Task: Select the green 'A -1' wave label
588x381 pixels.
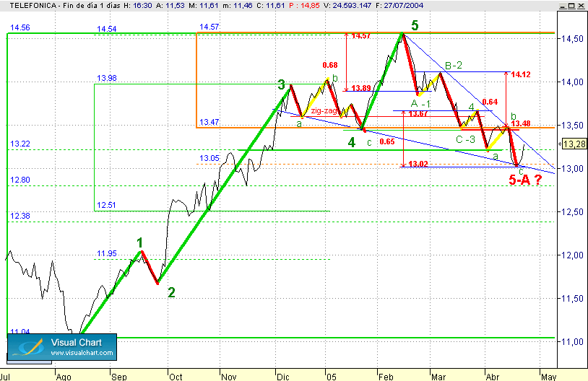Action: (420, 104)
